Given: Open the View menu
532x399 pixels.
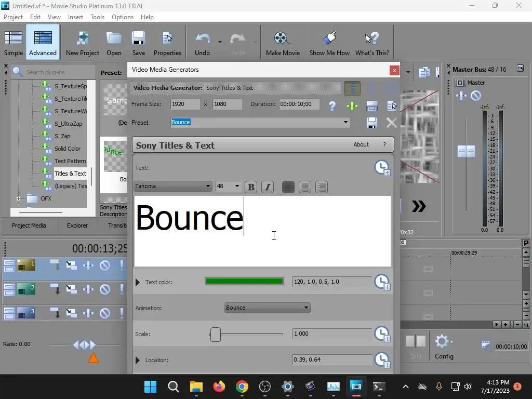Looking at the screenshot, I should tap(54, 17).
